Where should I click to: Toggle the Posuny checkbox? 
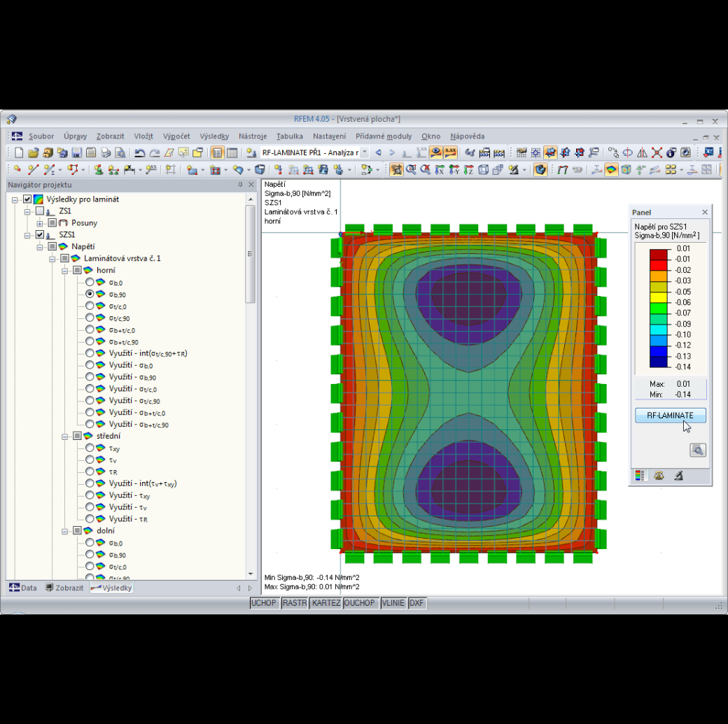click(52, 222)
